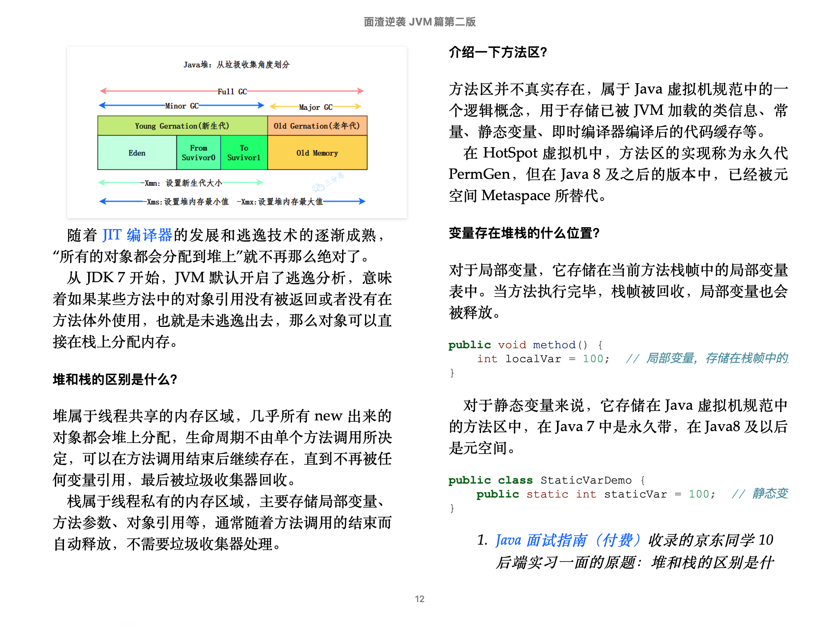Click the From Survivor0 box
The image size is (840, 630).
(199, 153)
